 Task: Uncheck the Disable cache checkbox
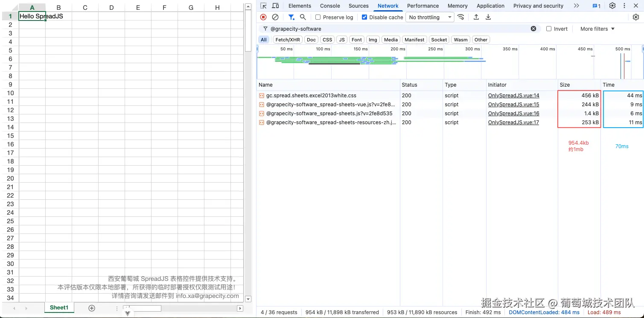364,17
